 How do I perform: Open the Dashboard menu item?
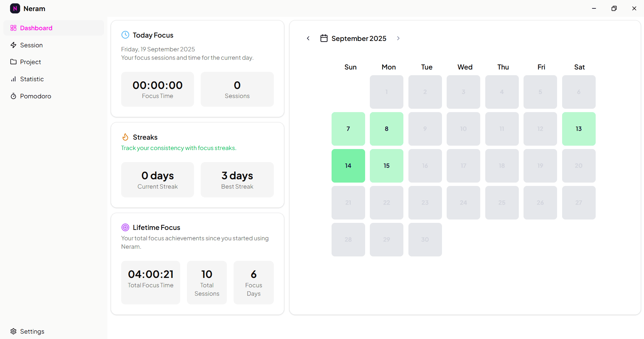coord(36,28)
